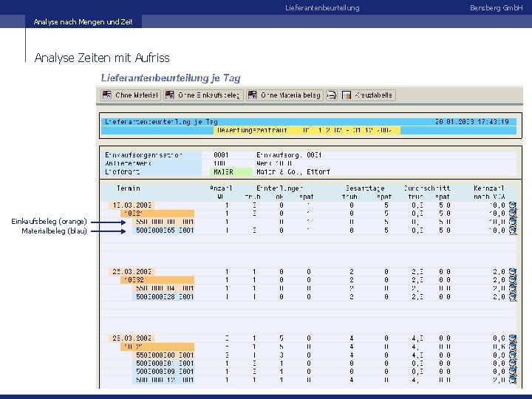Click detail icon on 5000000365 row
Viewport: 532px width, 399px height.
[513, 231]
